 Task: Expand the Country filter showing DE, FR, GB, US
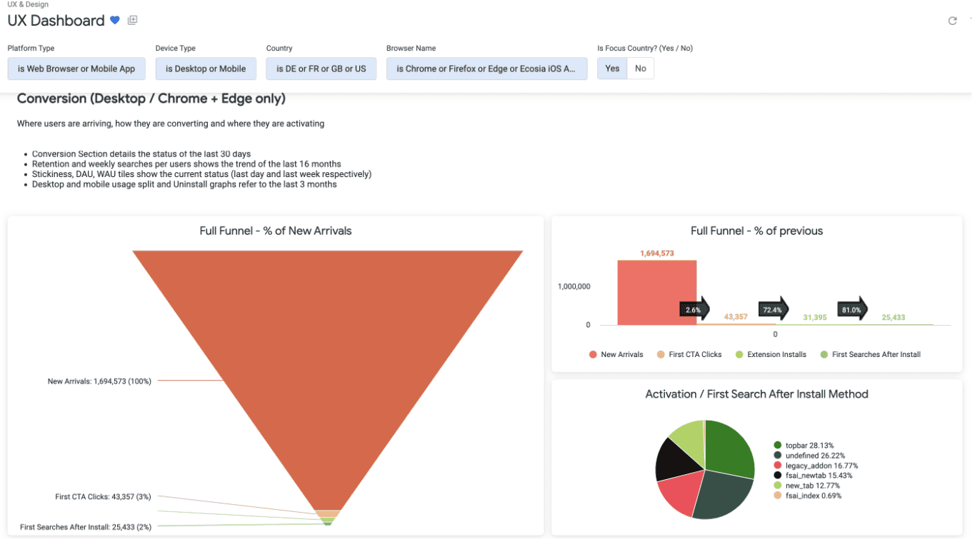[x=321, y=69]
